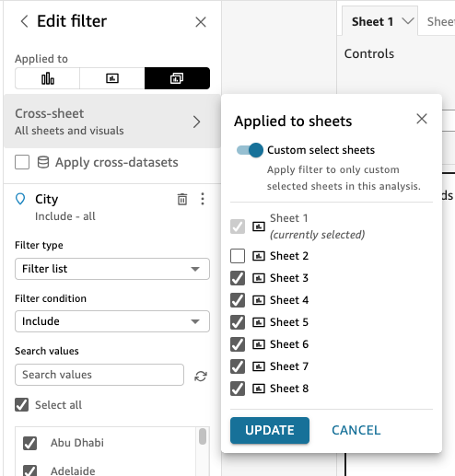
Task: Uncheck the Sheet 5 checkbox
Action: pos(238,322)
